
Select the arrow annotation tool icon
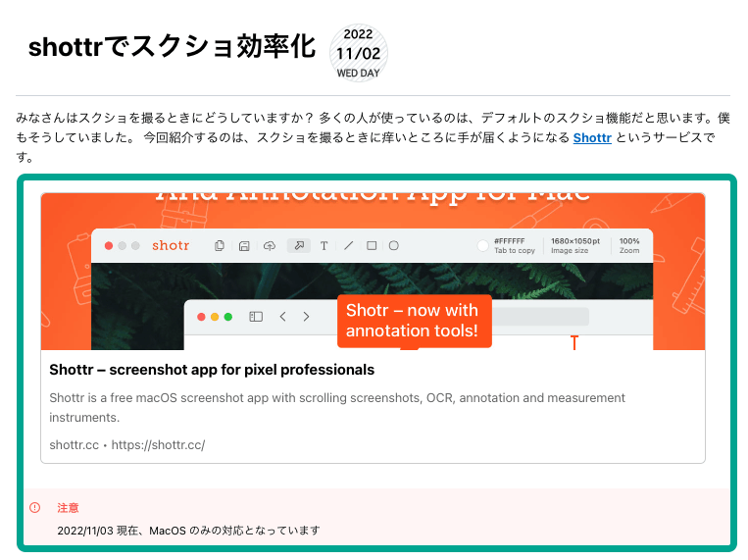click(x=299, y=245)
